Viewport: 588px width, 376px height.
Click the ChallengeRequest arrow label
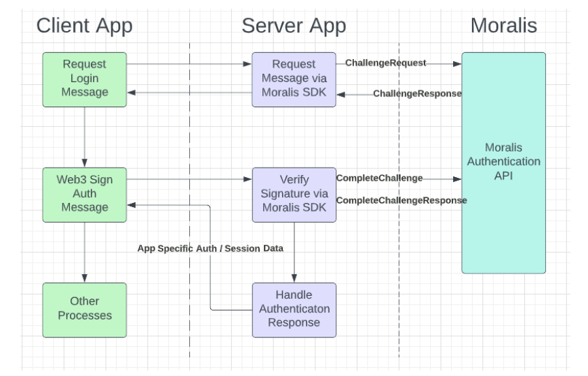tap(385, 62)
